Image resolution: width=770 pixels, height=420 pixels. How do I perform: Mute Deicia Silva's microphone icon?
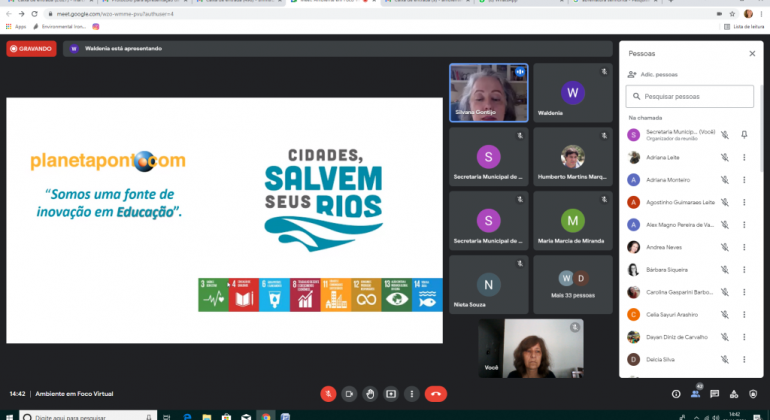(725, 360)
